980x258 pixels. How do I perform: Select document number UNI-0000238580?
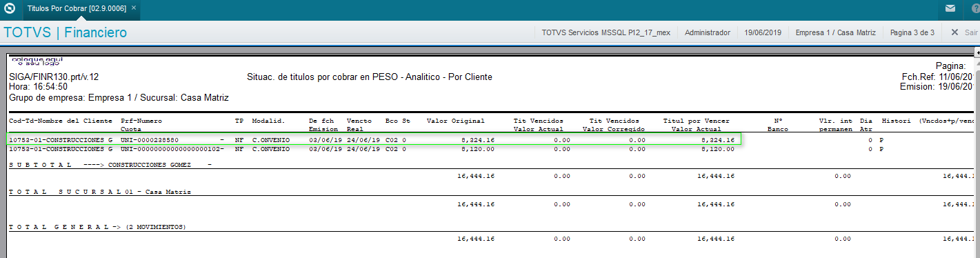click(150, 140)
